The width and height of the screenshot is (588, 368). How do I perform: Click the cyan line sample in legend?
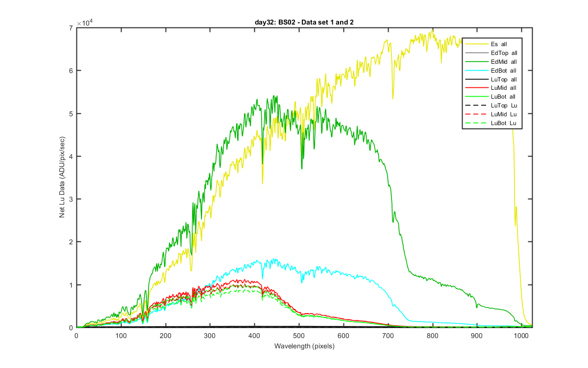[x=476, y=71]
